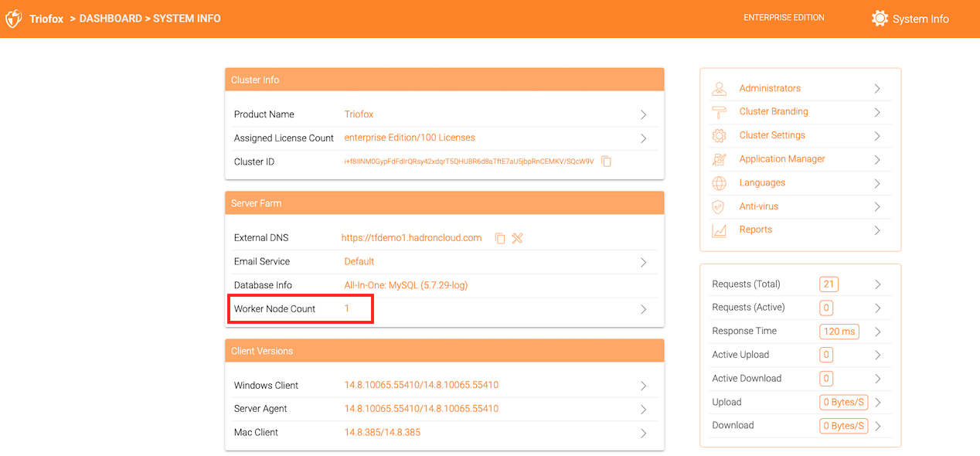Click the enterprise Edition/100 Licenses value
Viewport: 980px width, 456px height.
click(x=410, y=138)
